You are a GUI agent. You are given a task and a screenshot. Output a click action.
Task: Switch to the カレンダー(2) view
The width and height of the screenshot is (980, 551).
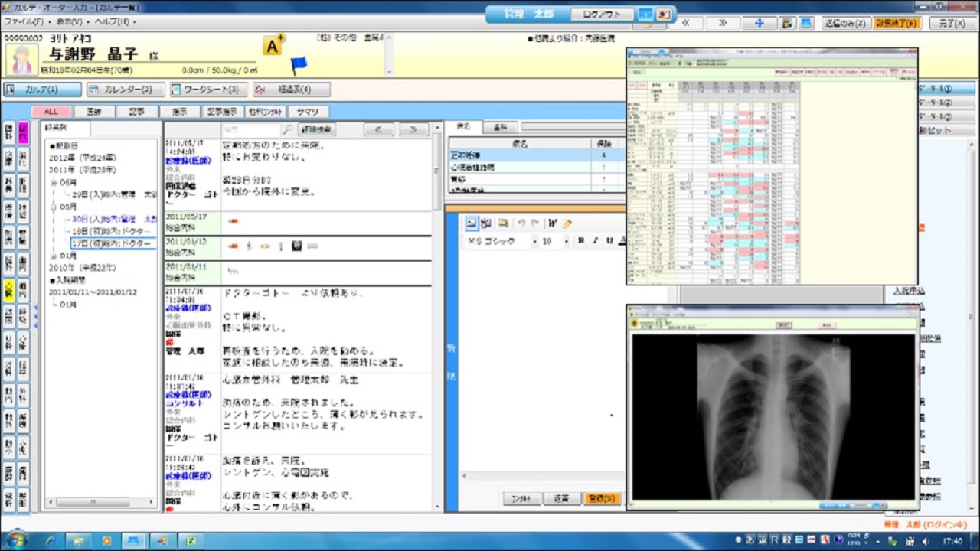coord(126,90)
